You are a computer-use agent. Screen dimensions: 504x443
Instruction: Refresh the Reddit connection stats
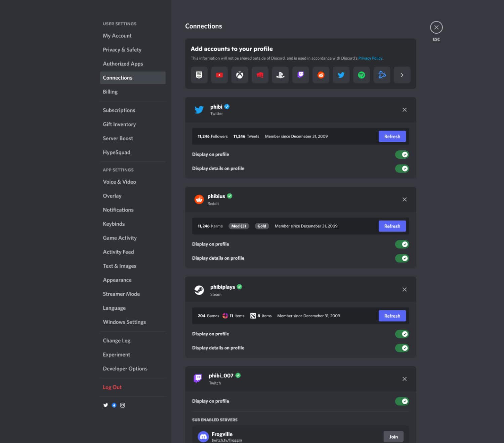pos(392,226)
